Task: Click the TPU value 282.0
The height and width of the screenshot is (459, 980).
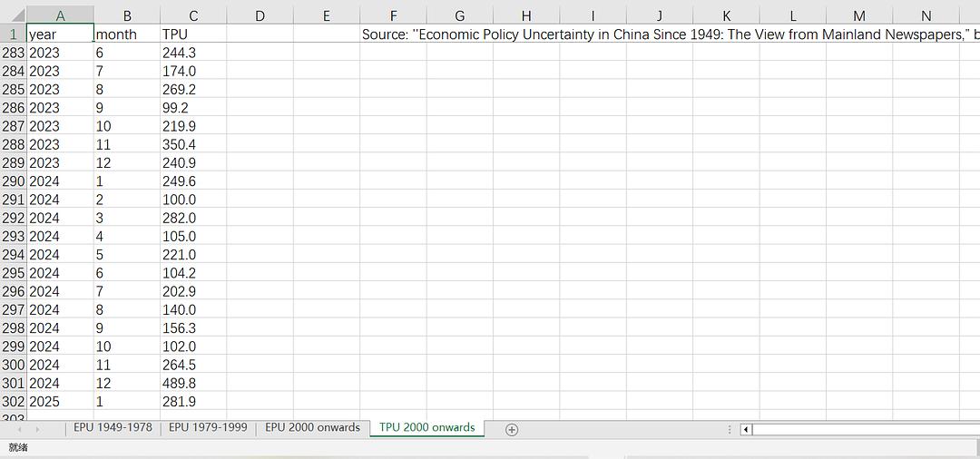Action: point(193,218)
